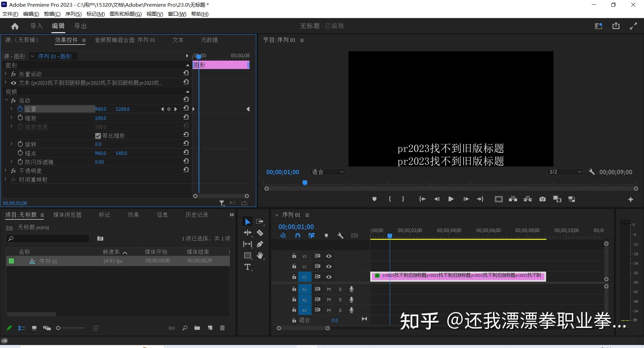
Task: Click the Lift button
Action: [x=513, y=199]
